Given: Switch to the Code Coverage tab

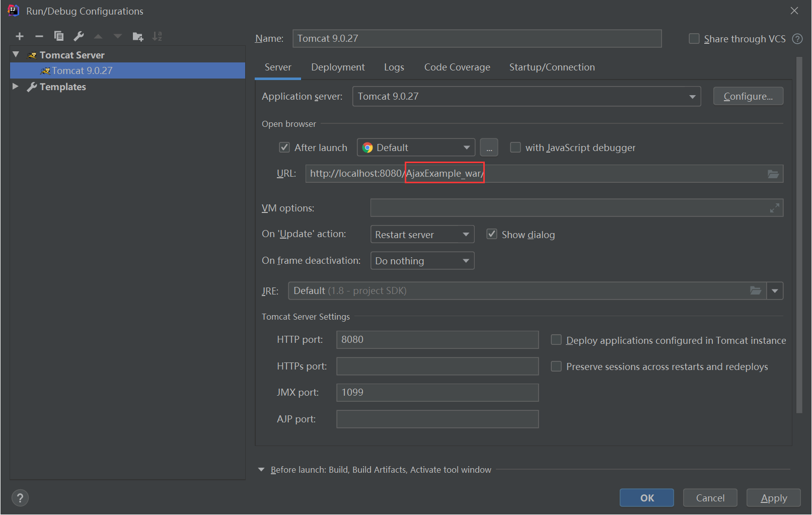Looking at the screenshot, I should click(x=457, y=67).
